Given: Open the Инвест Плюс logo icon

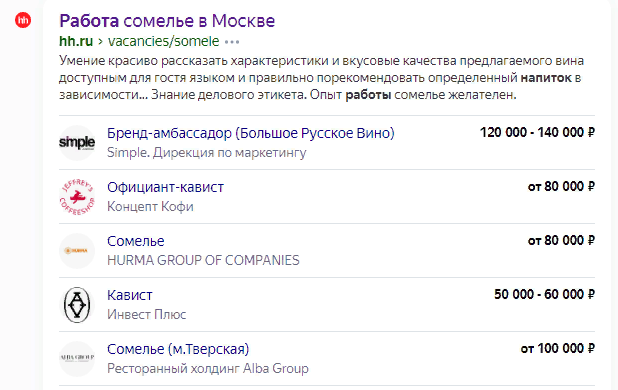Looking at the screenshot, I should point(77,305).
